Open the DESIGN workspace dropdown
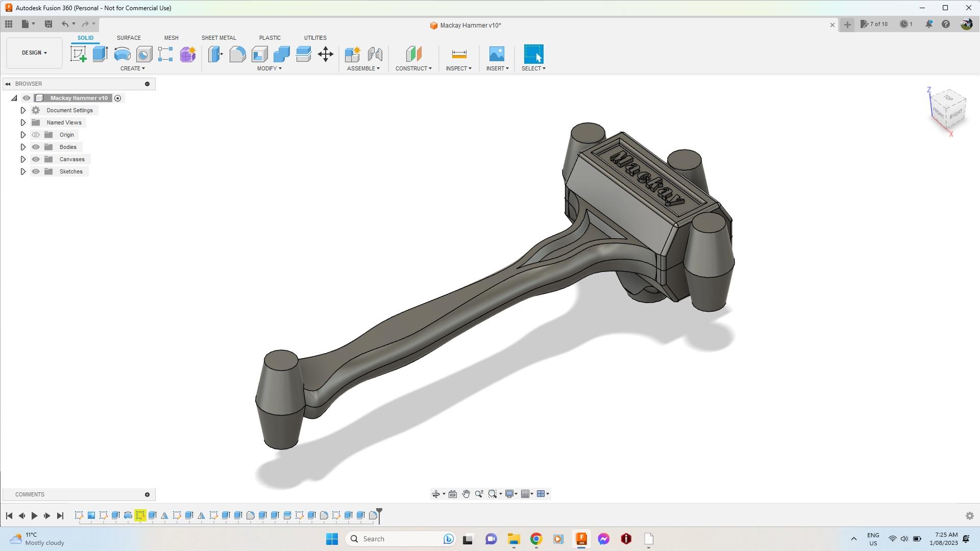This screenshot has height=551, width=980. pos(34,53)
